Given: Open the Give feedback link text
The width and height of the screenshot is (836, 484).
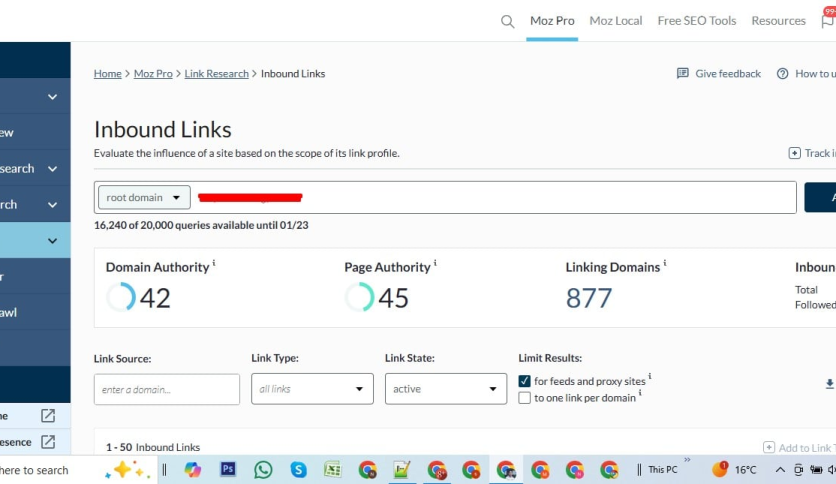Looking at the screenshot, I should click(728, 74).
